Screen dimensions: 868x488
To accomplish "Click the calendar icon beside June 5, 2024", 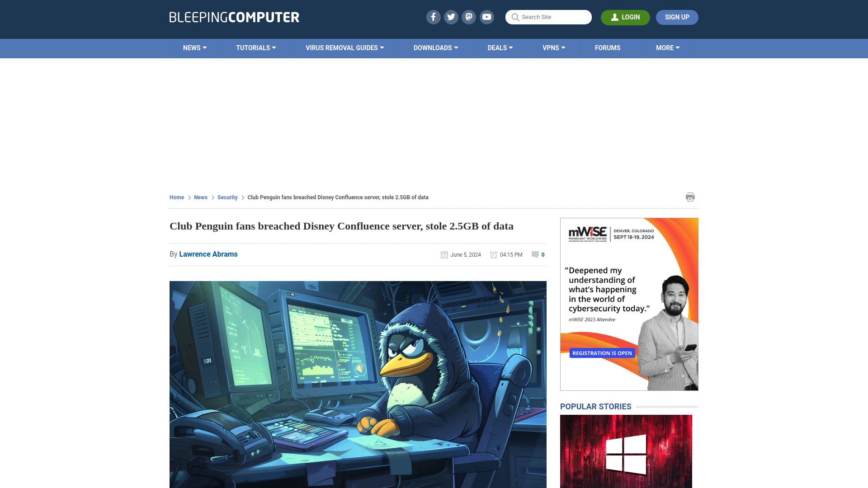I will tap(444, 255).
